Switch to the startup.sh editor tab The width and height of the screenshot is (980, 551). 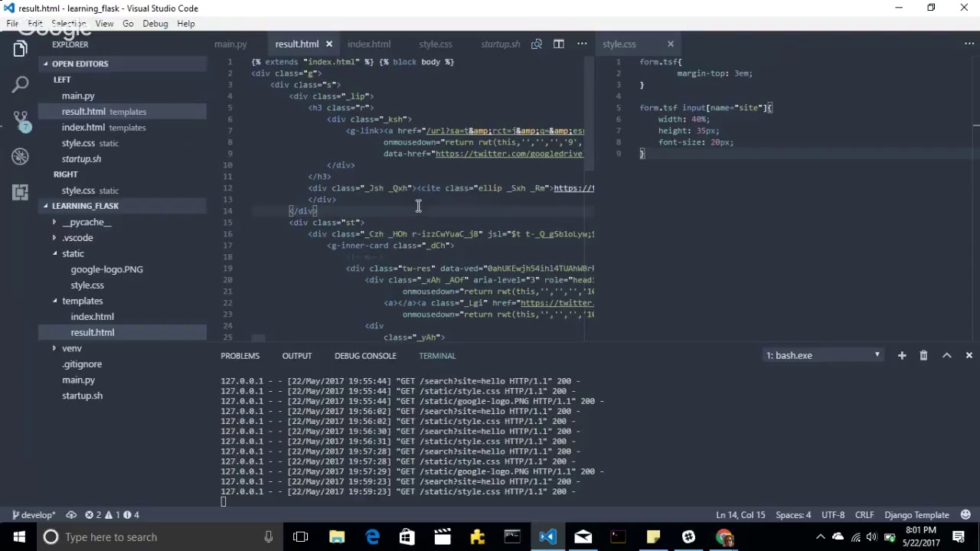[x=500, y=44]
